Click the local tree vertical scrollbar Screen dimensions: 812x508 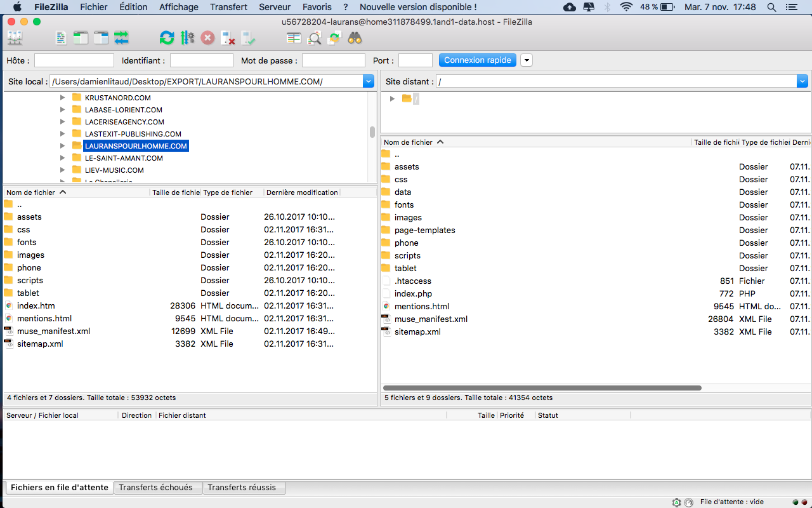coord(372,132)
